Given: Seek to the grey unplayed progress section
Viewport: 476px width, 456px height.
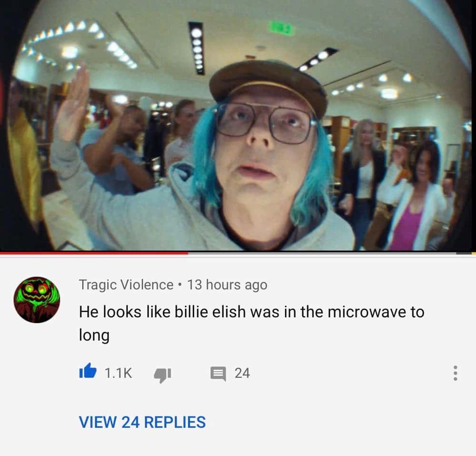Looking at the screenshot, I should pyautogui.click(x=322, y=253).
